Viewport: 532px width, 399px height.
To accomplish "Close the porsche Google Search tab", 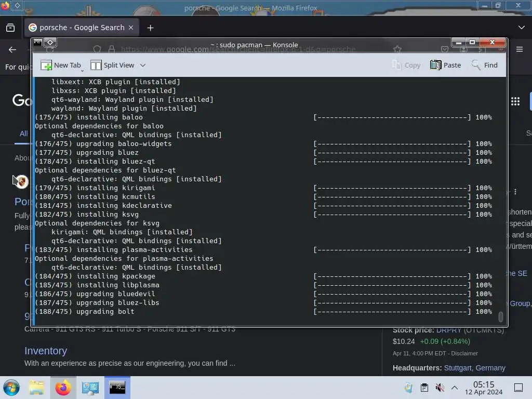I will tap(131, 28).
